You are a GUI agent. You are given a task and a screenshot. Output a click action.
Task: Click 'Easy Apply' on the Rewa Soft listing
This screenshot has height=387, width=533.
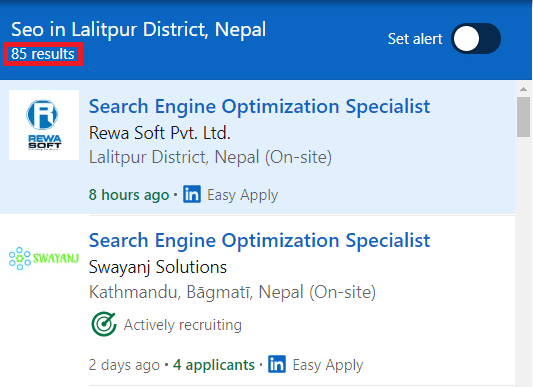click(x=242, y=195)
